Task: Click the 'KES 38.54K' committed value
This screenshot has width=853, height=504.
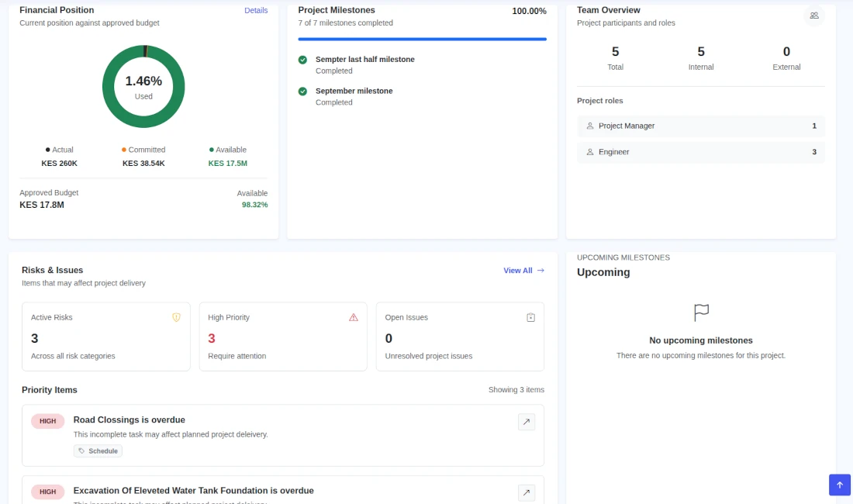Action: click(143, 163)
